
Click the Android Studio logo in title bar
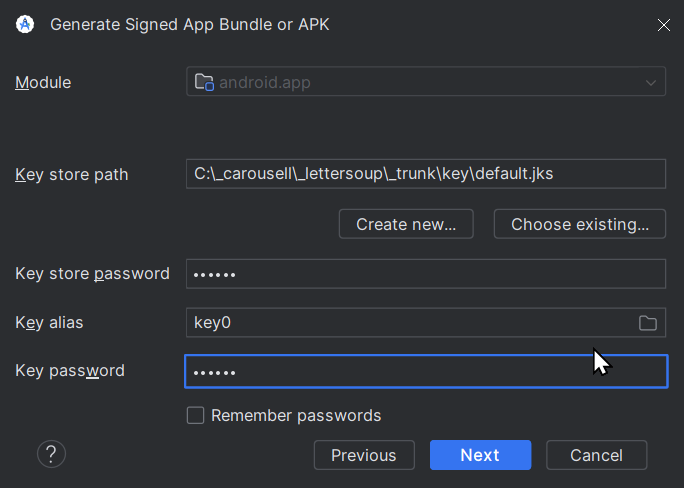[25, 24]
